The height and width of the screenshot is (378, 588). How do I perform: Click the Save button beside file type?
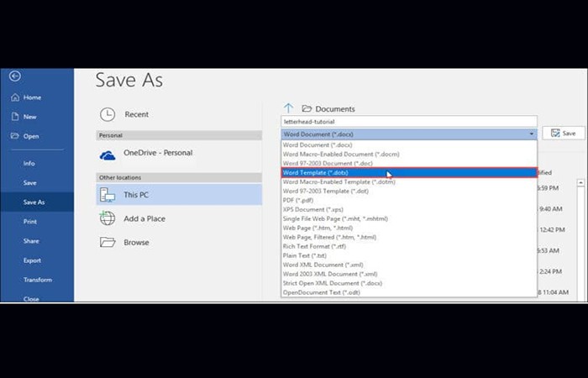coord(564,133)
